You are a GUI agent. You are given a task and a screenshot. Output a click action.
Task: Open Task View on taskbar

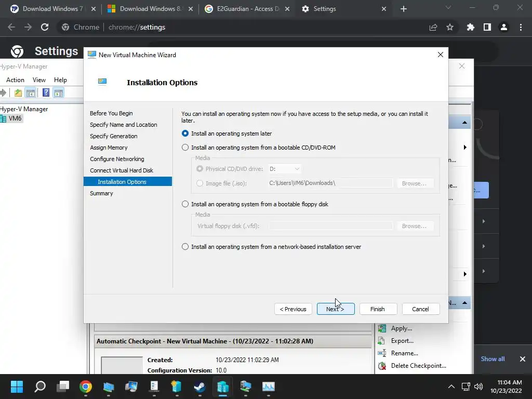tap(63, 387)
